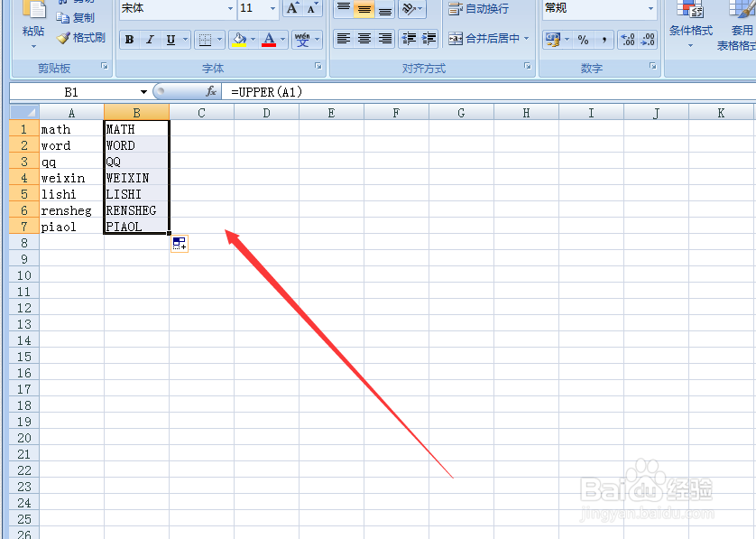This screenshot has width=756, height=539.
Task: Select cell containing 'lishi'
Action: point(71,194)
